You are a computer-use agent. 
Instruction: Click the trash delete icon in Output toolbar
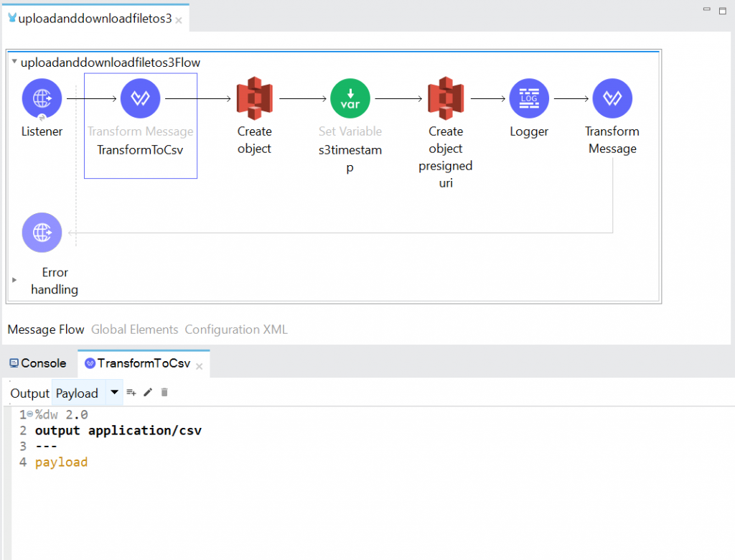click(x=164, y=392)
